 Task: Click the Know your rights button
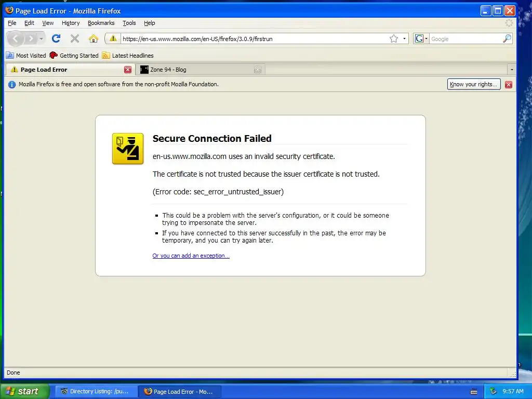(474, 84)
